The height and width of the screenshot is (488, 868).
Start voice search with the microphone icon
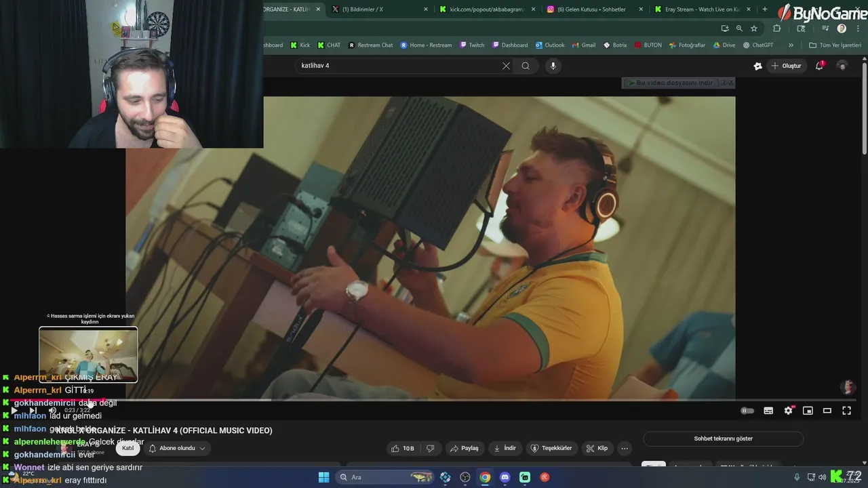tap(553, 66)
